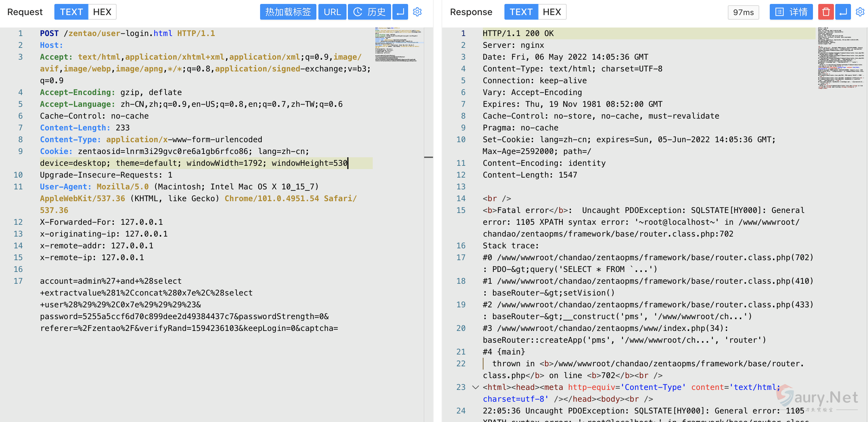Switch the response view to HEX
Viewport: 868px width, 422px height.
click(552, 12)
